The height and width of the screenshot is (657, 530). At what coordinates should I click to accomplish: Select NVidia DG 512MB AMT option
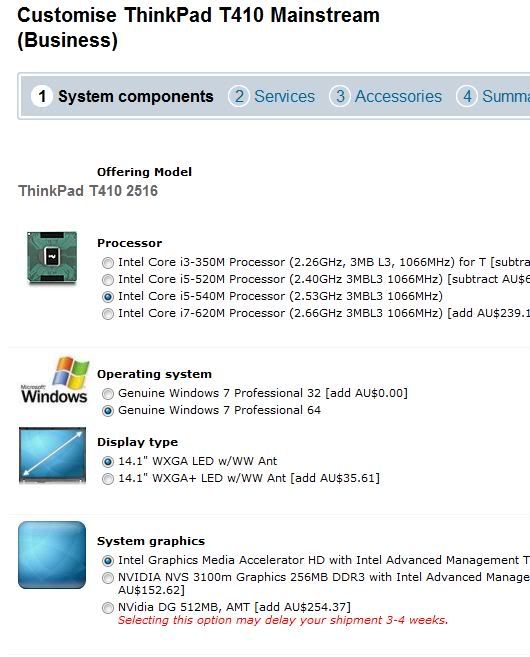point(108,608)
